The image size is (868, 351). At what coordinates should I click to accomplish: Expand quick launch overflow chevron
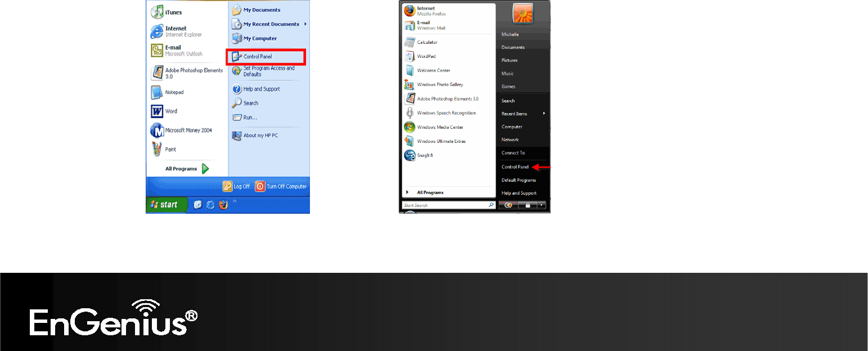[x=235, y=200]
